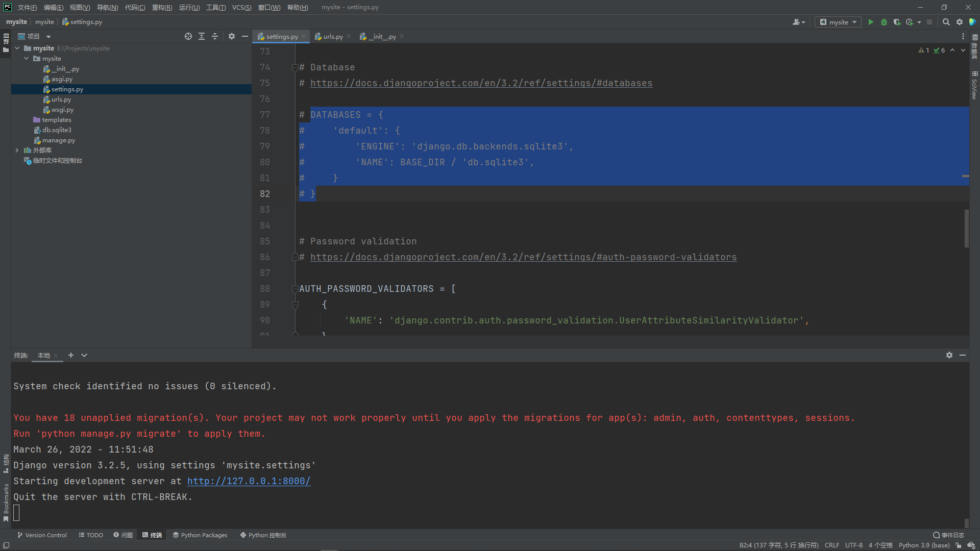Open Python Packages tool window
Viewport: 980px width, 551px height.
point(200,535)
